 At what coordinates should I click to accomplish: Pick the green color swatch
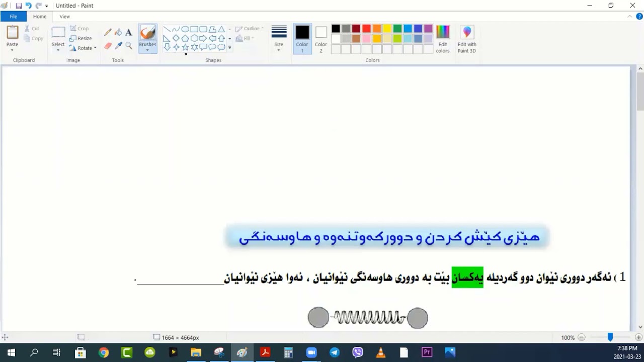pos(397,29)
